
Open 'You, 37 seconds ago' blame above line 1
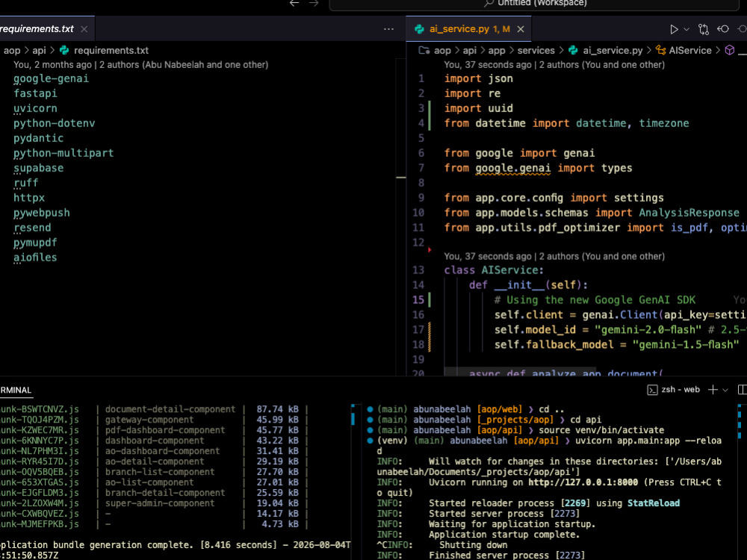[554, 65]
